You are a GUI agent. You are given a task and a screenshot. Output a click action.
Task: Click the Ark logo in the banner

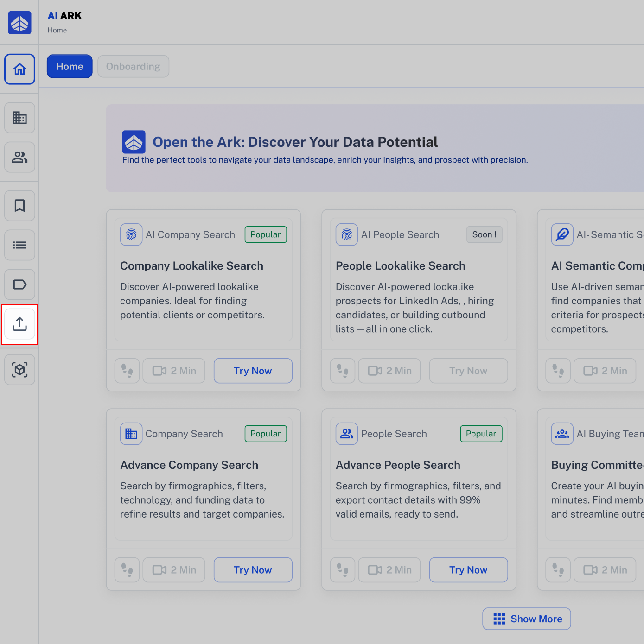134,142
